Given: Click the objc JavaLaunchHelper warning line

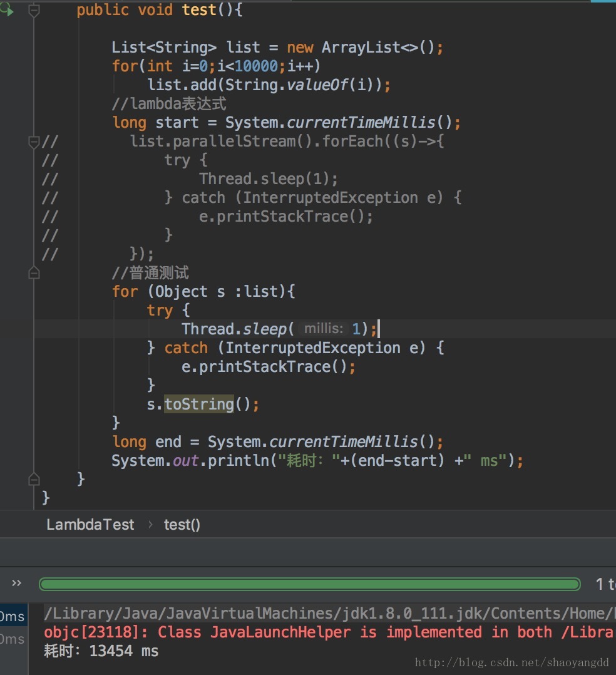Looking at the screenshot, I should click(329, 632).
